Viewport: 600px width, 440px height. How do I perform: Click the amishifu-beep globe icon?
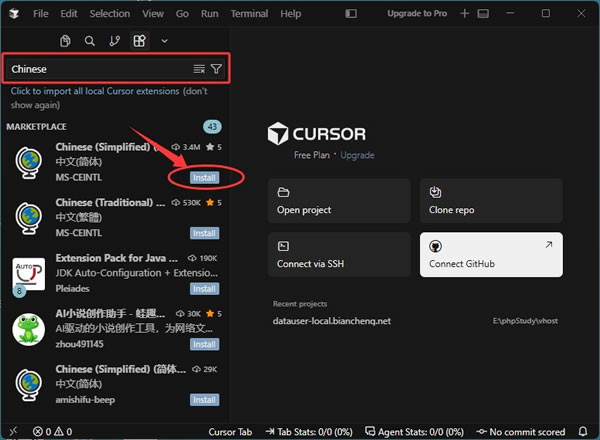[x=29, y=385]
